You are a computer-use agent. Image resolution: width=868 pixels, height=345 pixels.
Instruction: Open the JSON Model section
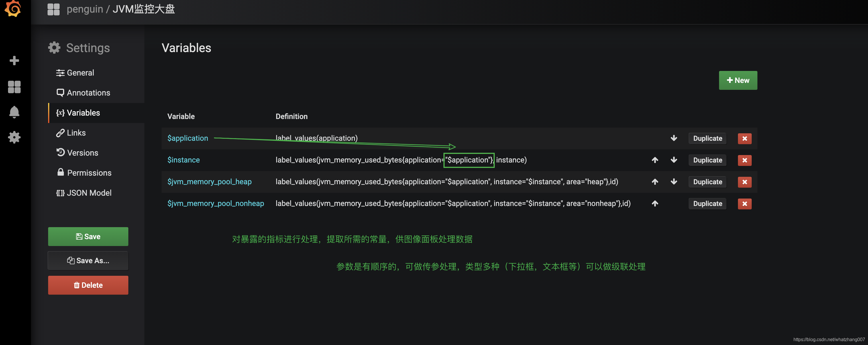click(x=89, y=193)
